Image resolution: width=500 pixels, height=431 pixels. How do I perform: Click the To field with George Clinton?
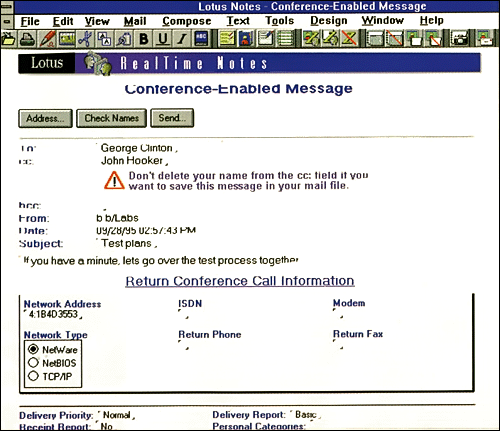coord(137,148)
